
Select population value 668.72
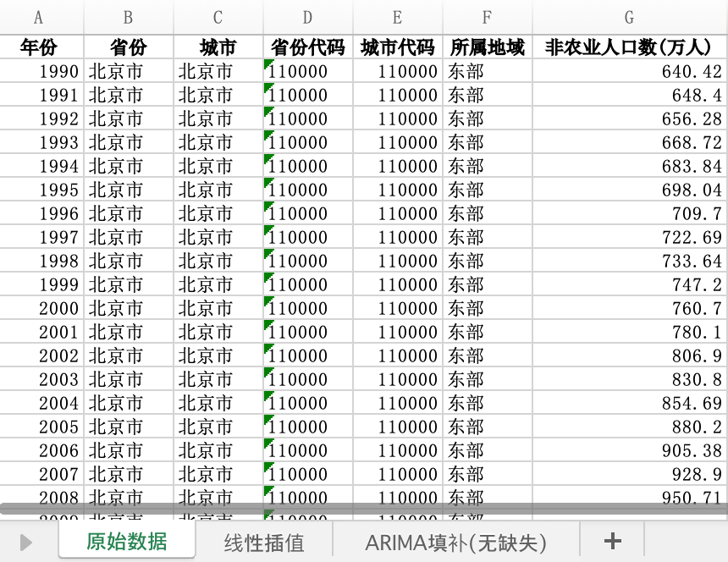point(630,142)
